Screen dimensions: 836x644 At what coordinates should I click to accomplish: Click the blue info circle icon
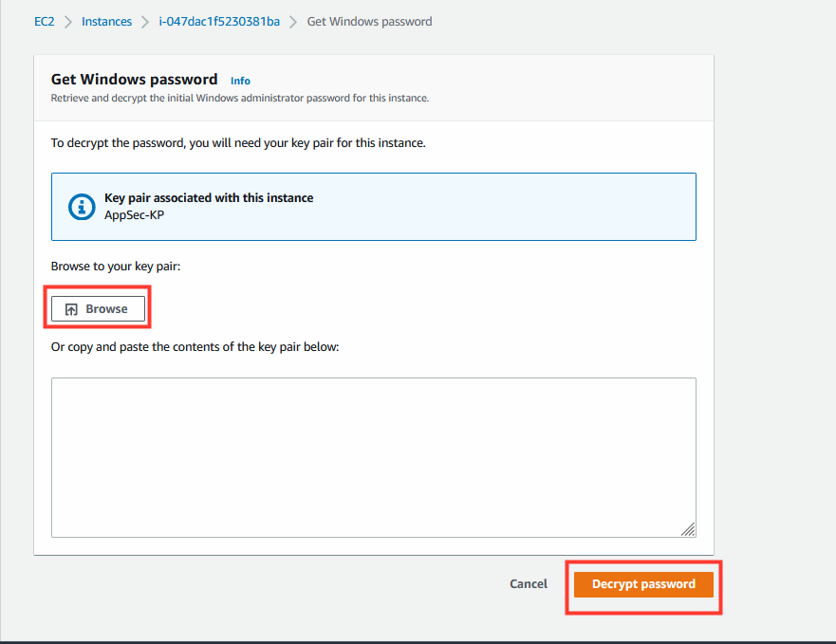[x=82, y=207]
